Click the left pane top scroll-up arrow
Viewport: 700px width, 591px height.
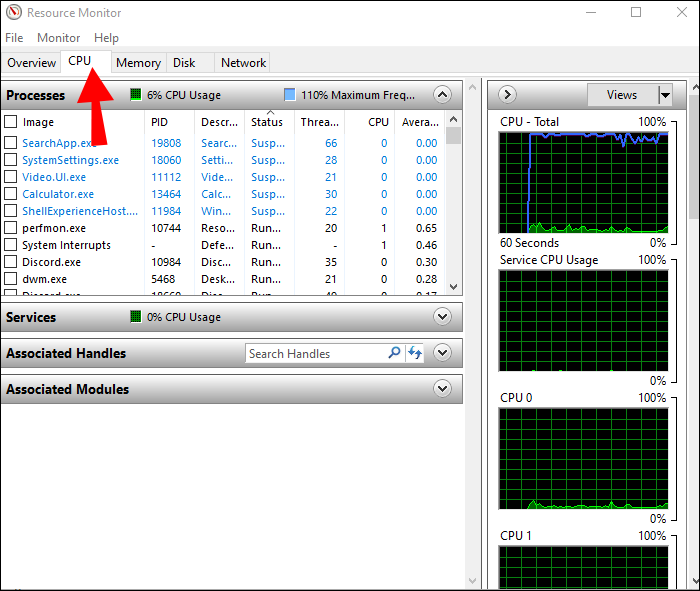tap(472, 87)
